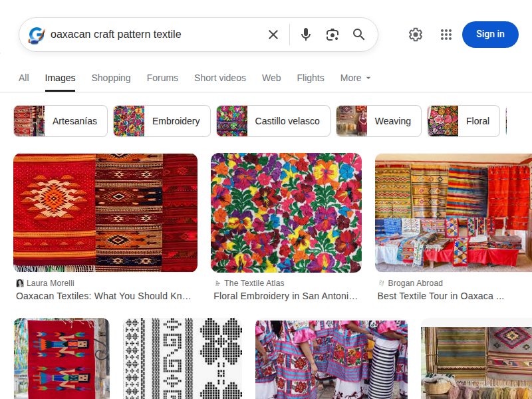The width and height of the screenshot is (532, 399).
Task: Toggle the Weaving filter chip
Action: [393, 121]
